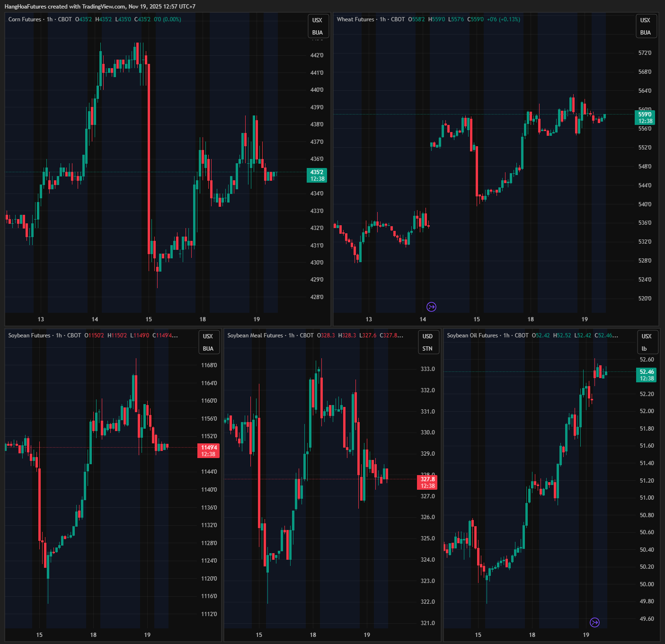Select the Soybean Meal Futures symbol title
This screenshot has width=665, height=644.
255,335
